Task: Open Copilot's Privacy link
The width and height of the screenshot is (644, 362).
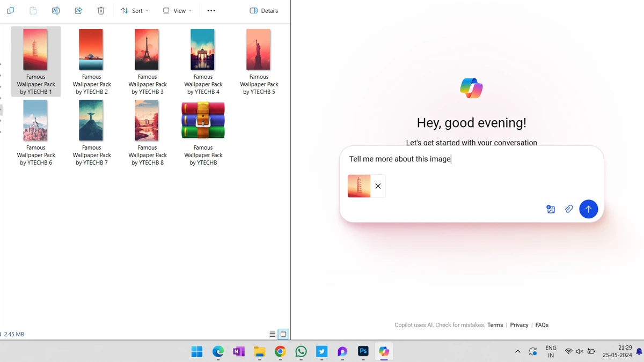Action: (519, 324)
